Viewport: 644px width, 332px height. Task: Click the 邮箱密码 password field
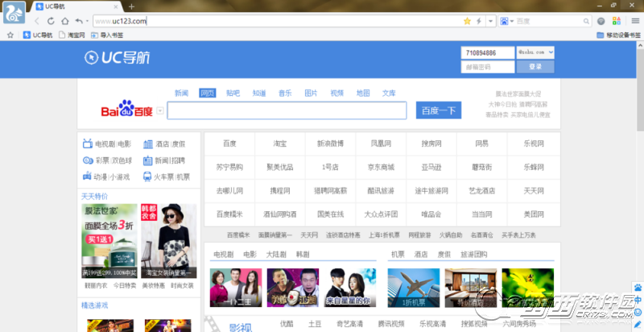pyautogui.click(x=488, y=67)
